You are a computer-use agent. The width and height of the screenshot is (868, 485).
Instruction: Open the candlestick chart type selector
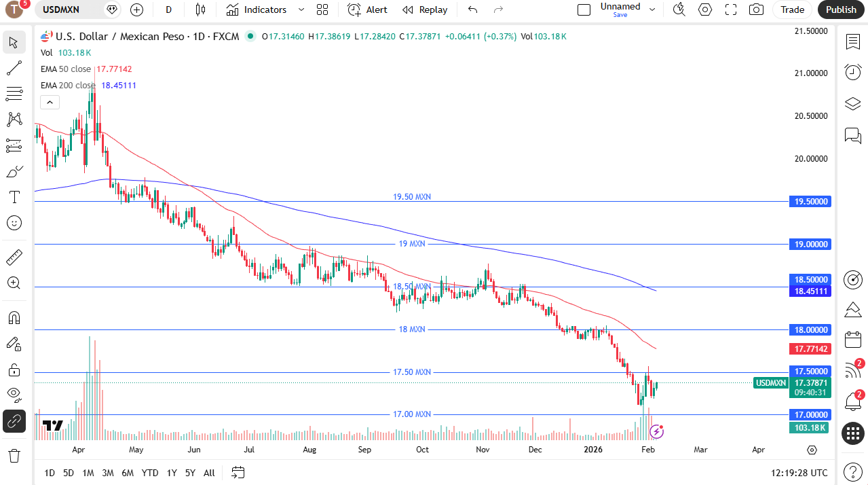pos(200,10)
